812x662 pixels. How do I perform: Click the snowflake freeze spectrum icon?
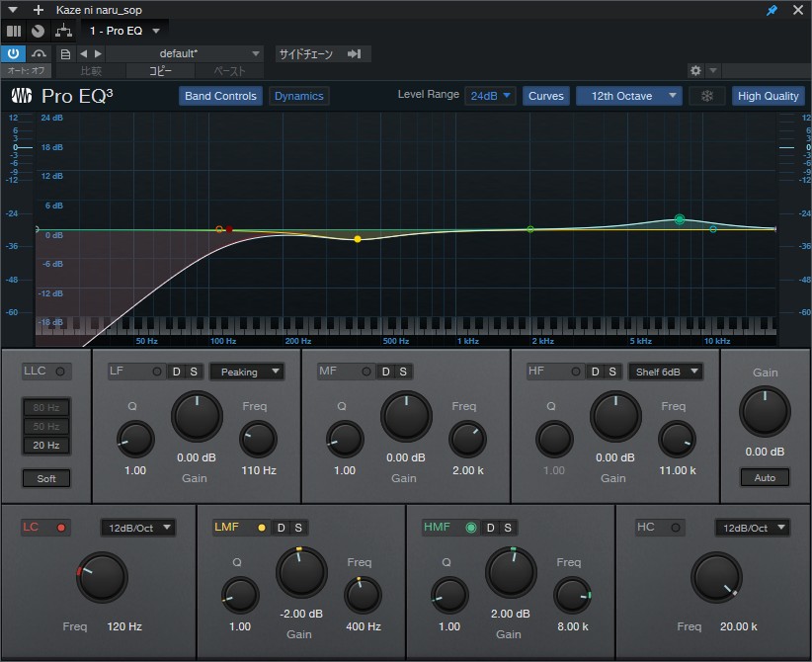click(x=706, y=96)
